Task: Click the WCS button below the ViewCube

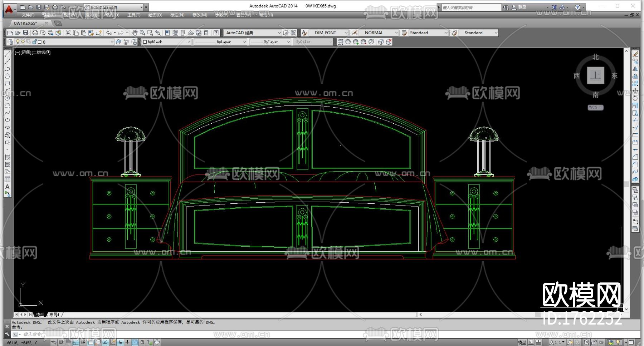Action: point(595,107)
